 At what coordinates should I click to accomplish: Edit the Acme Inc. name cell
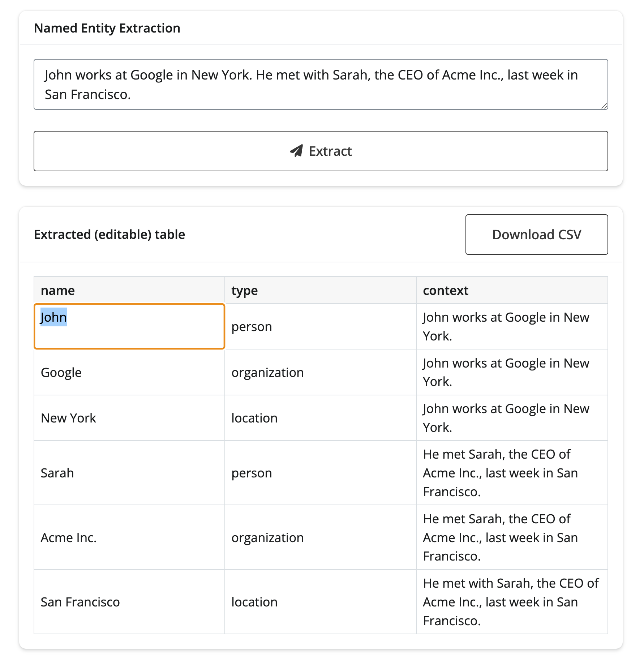129,537
